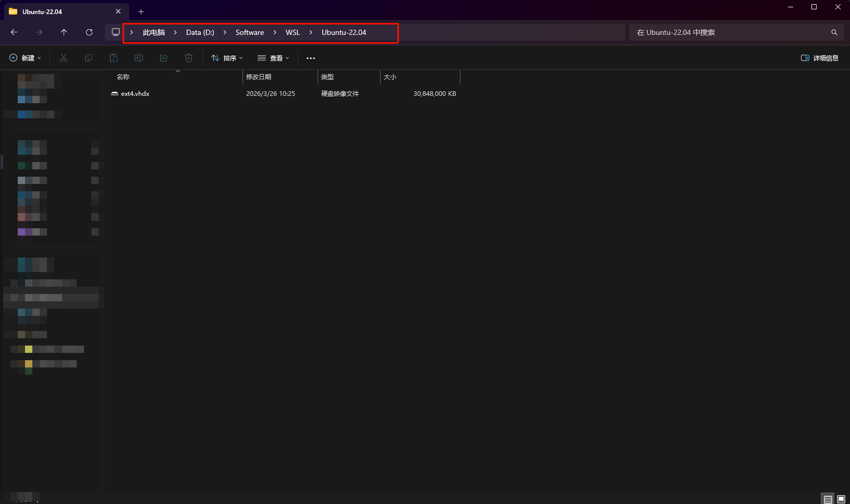850x504 pixels.
Task: Close the Ubuntu-22.04 tab
Action: pyautogui.click(x=118, y=11)
